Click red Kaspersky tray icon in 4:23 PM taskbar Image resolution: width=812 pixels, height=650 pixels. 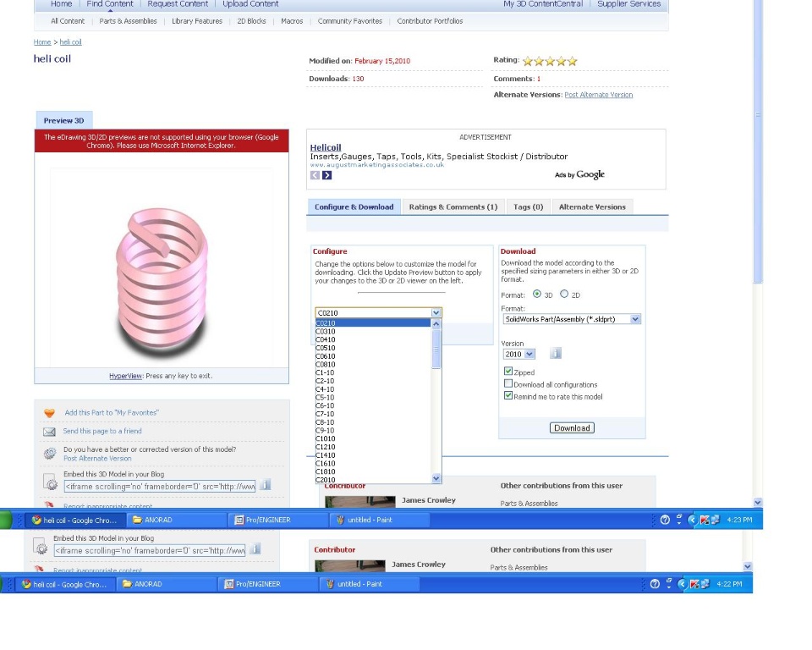coord(705,520)
